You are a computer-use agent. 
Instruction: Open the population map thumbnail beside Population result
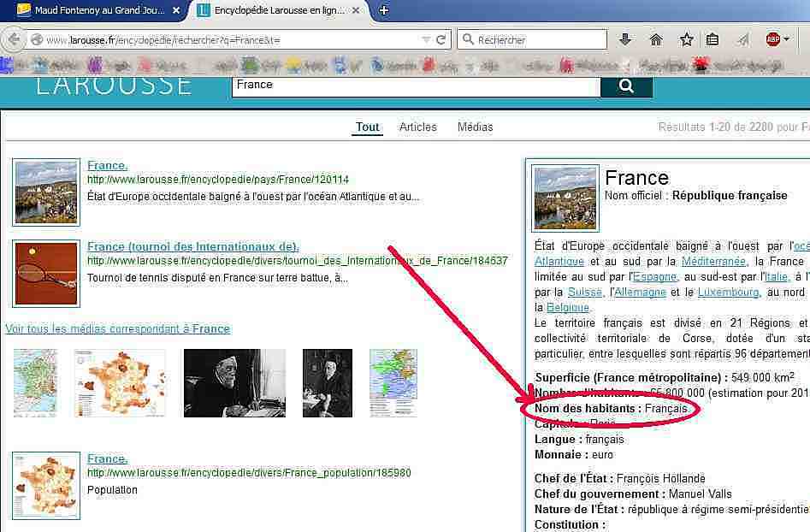46,486
